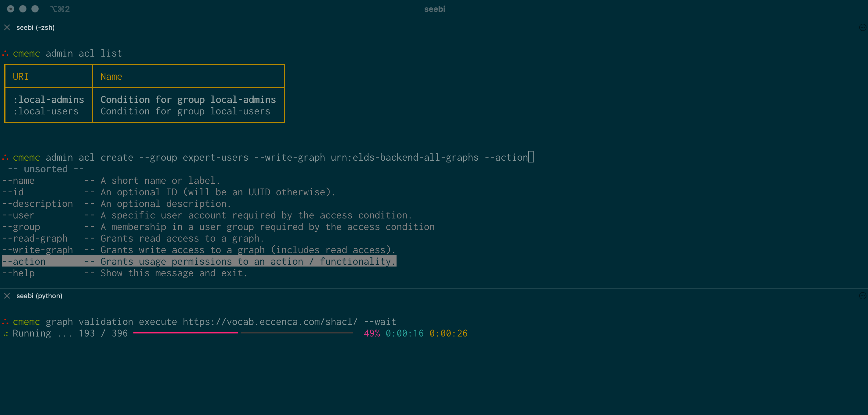Select the ":local-admins" row in the ACL table
This screenshot has width=868, height=415.
click(48, 99)
